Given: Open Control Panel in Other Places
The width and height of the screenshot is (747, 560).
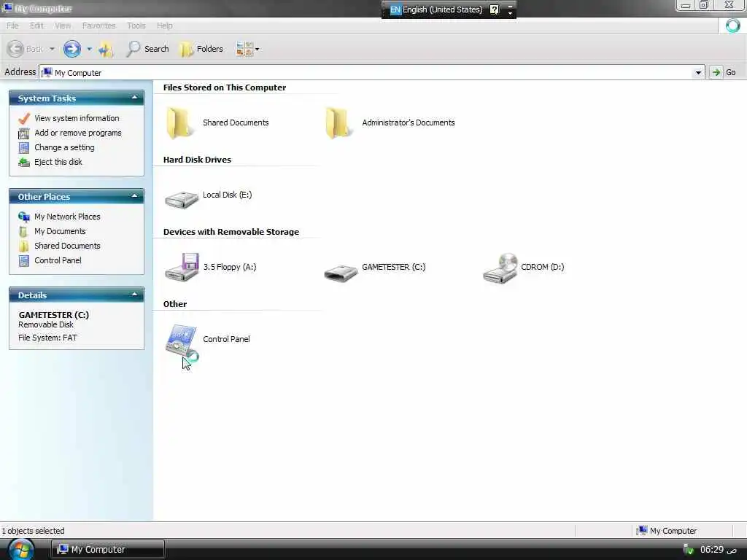Looking at the screenshot, I should pyautogui.click(x=58, y=260).
